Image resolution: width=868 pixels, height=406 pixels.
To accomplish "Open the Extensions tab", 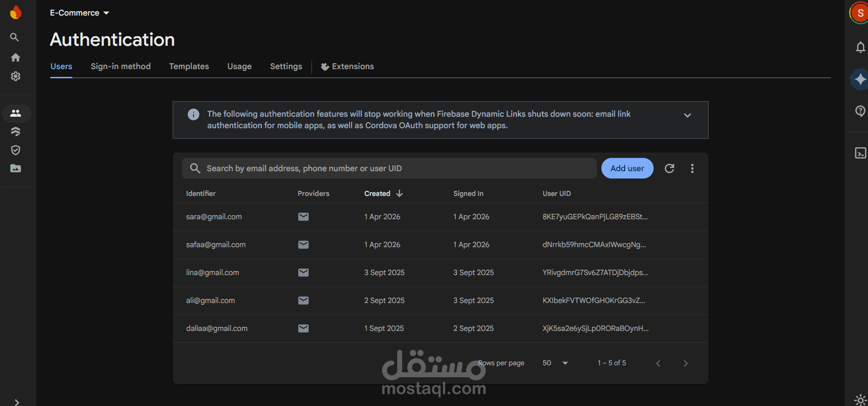I will coord(347,66).
